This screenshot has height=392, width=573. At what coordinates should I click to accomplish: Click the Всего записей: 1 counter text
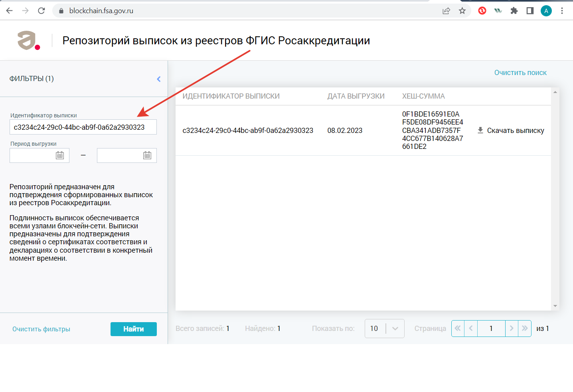(x=203, y=329)
